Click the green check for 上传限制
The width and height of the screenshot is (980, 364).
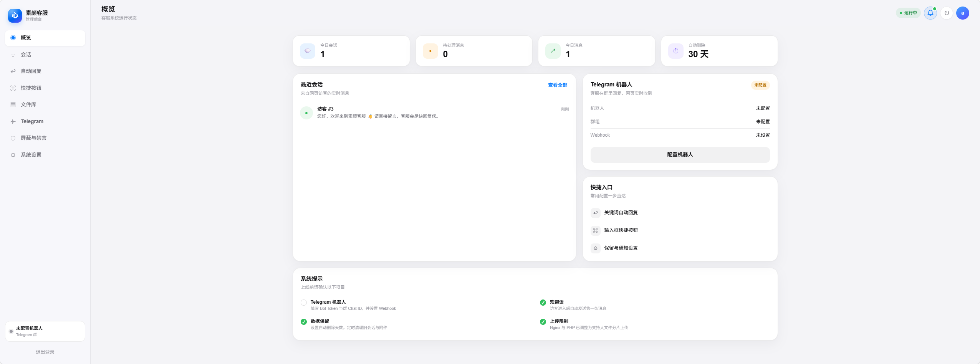coord(543,322)
